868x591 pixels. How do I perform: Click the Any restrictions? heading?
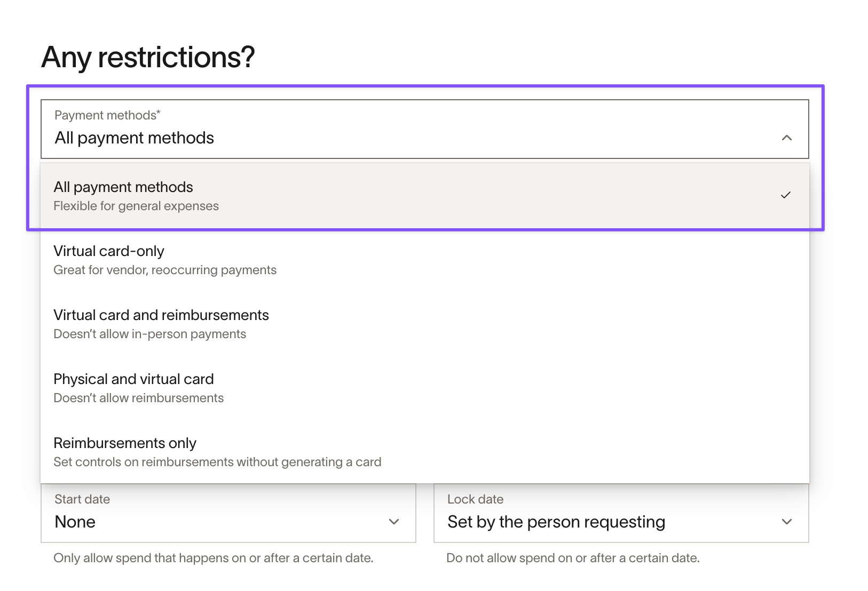[x=148, y=57]
